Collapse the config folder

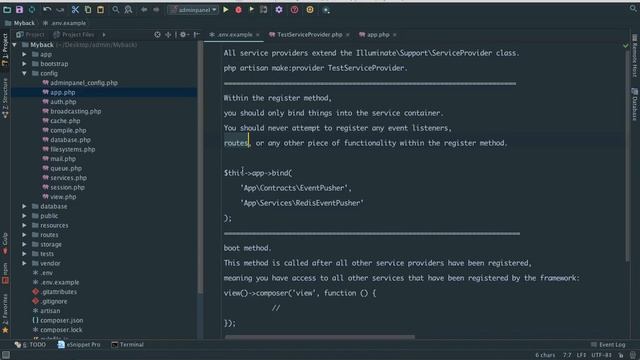[x=24, y=73]
